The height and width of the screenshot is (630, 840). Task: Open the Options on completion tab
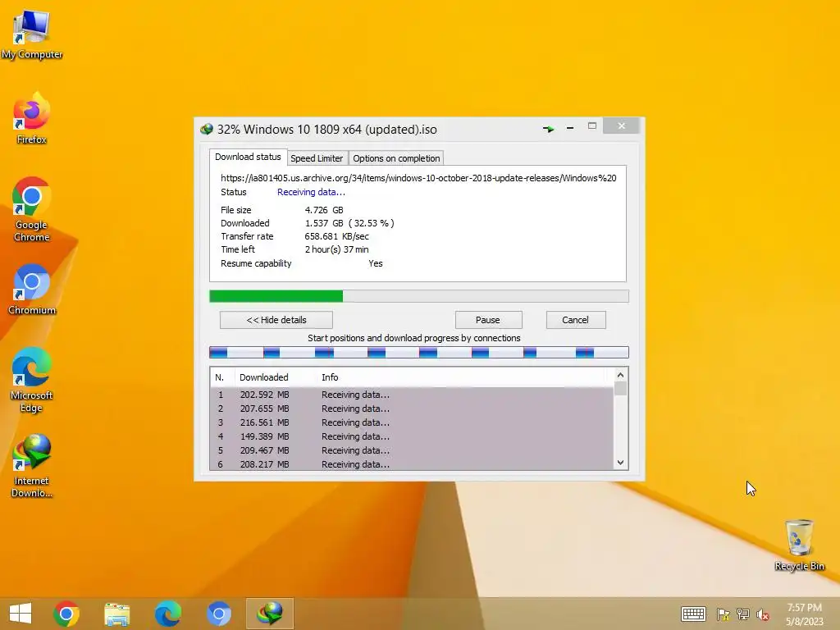tap(396, 158)
